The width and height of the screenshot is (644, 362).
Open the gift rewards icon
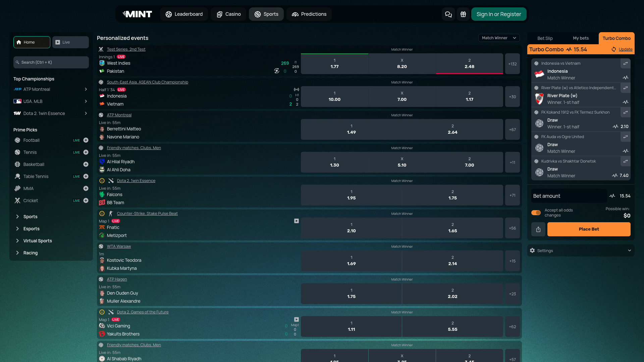point(463,14)
